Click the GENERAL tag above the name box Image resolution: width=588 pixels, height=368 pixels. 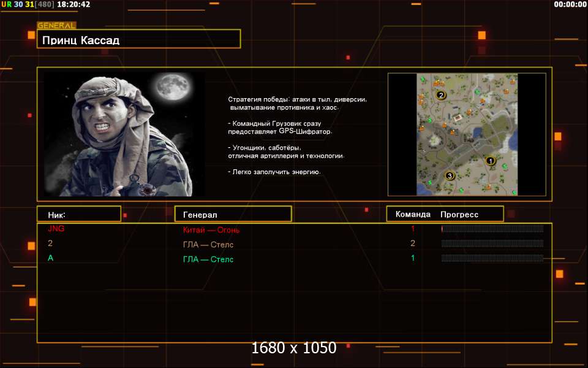coord(56,26)
